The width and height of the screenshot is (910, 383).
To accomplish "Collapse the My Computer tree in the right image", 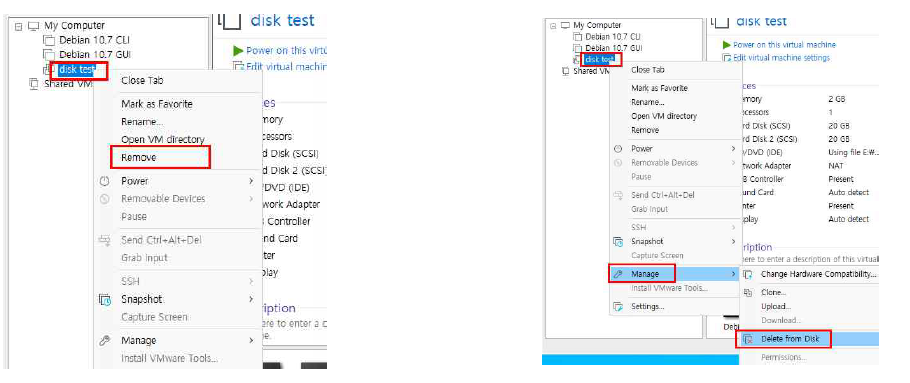I will [552, 26].
